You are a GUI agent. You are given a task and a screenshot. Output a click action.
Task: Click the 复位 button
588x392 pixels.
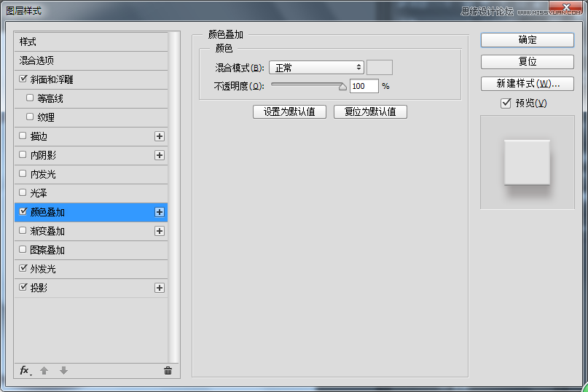(528, 61)
